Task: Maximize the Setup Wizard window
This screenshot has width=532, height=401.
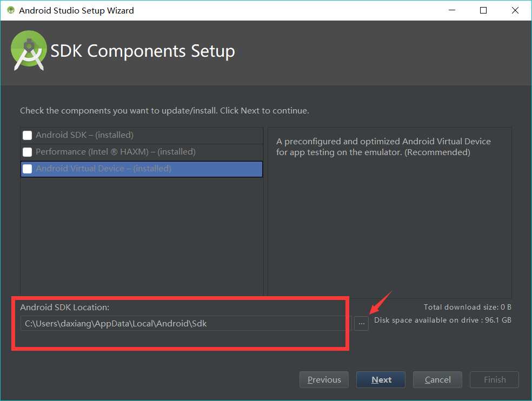Action: point(483,10)
